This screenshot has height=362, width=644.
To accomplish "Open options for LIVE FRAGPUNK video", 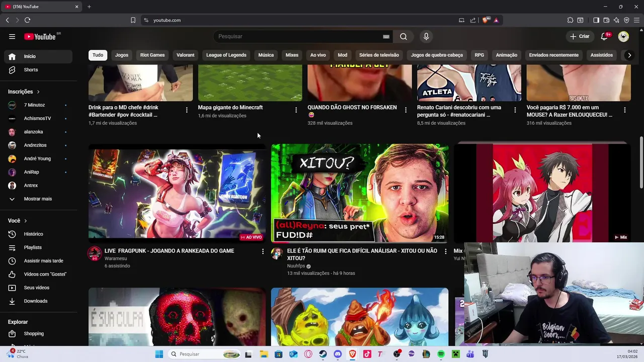I will [x=263, y=251].
